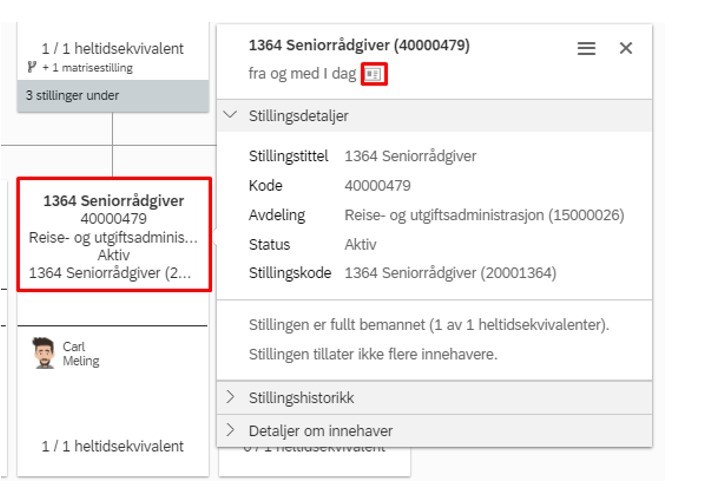Click the Status value Aktiv in details
The image size is (707, 487).
pos(360,244)
